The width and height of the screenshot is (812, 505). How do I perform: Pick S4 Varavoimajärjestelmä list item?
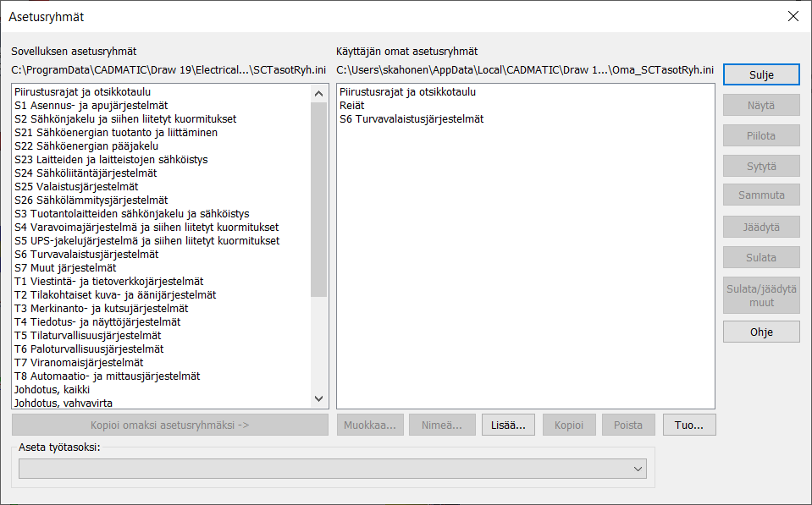click(146, 228)
